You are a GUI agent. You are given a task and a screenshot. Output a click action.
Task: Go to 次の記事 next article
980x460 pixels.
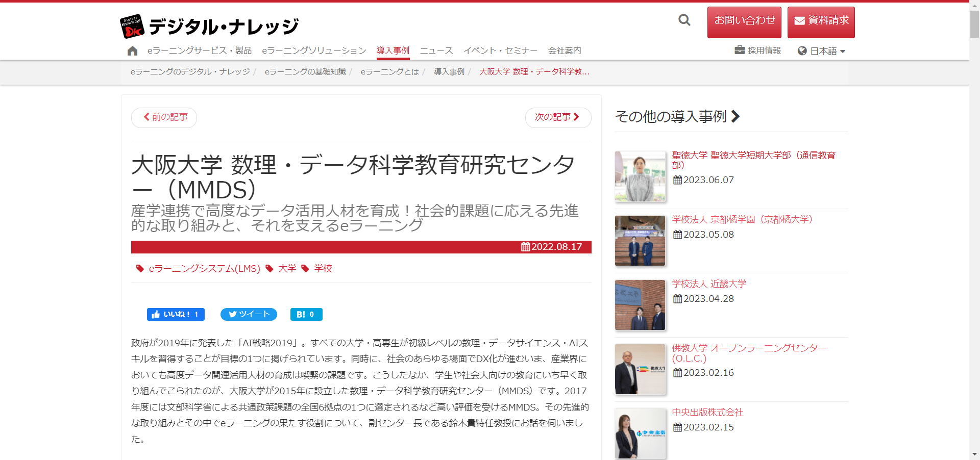tap(558, 117)
